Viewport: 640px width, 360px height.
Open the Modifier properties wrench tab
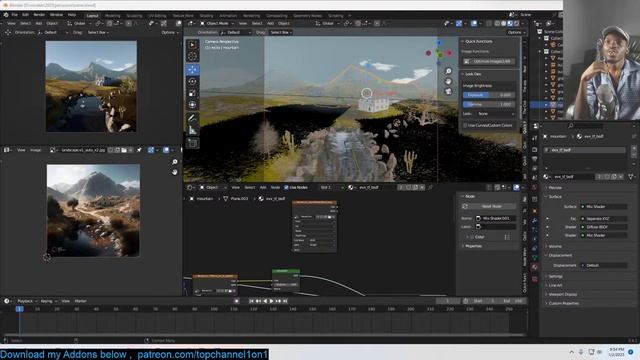535,220
